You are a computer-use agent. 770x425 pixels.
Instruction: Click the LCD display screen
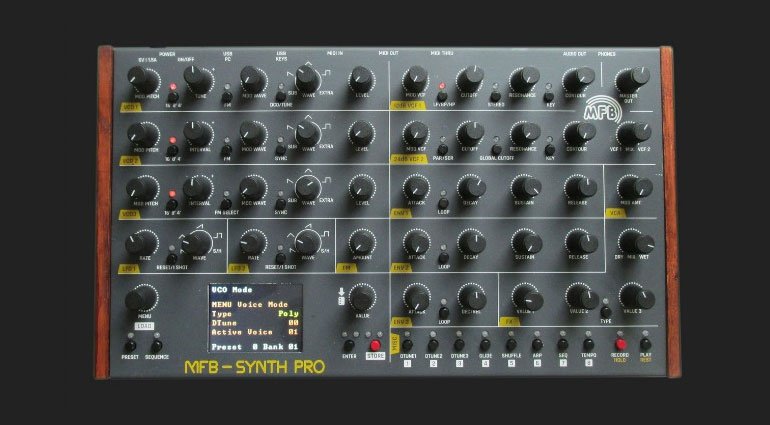[257, 318]
